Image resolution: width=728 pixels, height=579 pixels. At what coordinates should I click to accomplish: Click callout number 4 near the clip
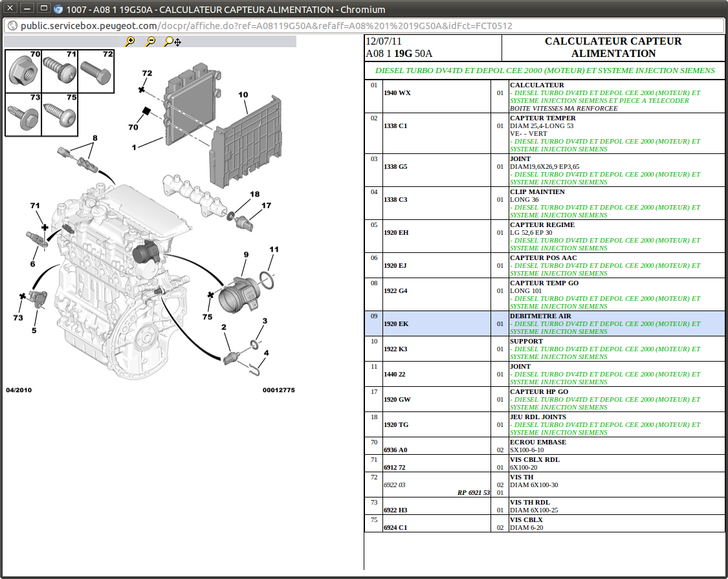[x=266, y=353]
